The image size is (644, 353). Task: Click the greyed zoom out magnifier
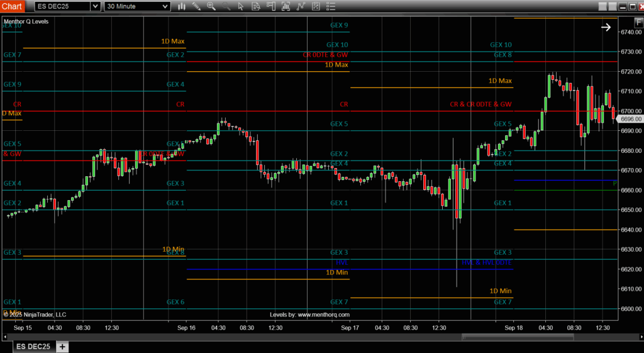pyautogui.click(x=226, y=6)
